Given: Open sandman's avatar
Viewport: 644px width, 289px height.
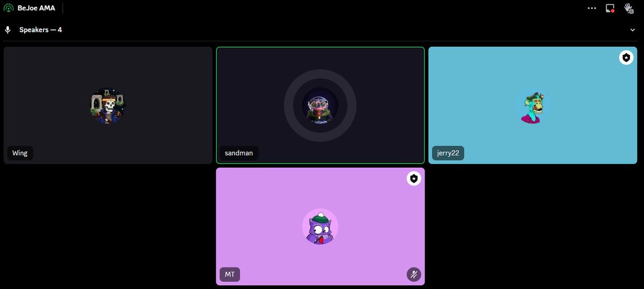Looking at the screenshot, I should (x=320, y=105).
